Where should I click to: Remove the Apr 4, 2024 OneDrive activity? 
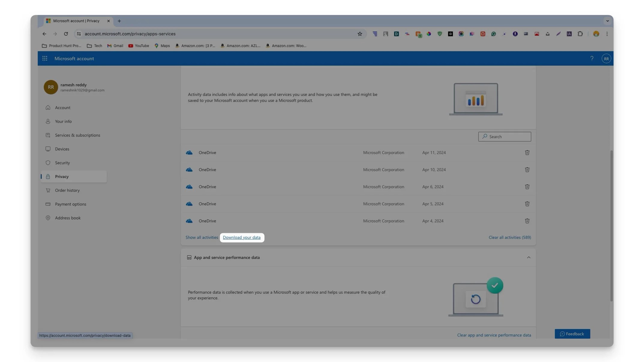pos(527,221)
